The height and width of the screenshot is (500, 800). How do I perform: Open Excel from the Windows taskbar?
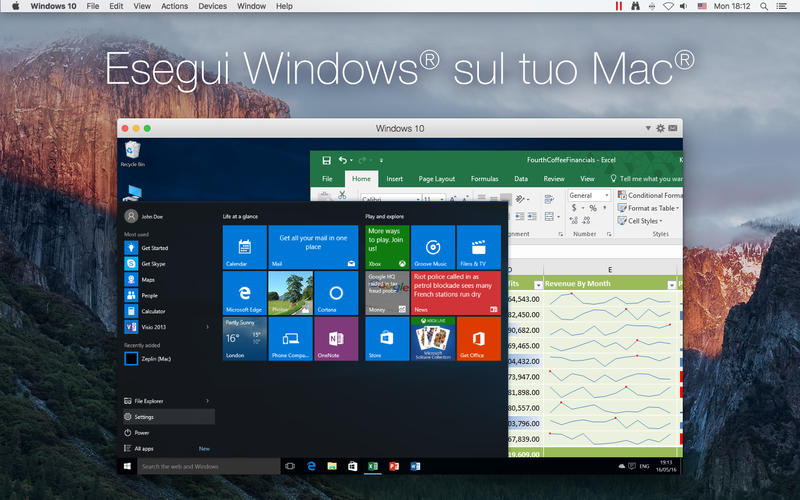tap(373, 466)
